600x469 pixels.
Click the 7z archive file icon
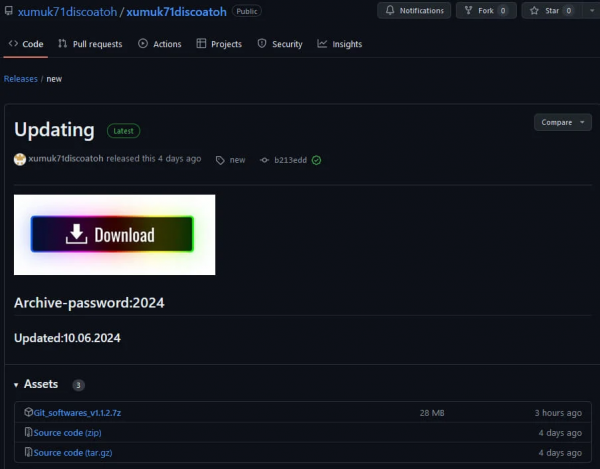click(x=29, y=412)
